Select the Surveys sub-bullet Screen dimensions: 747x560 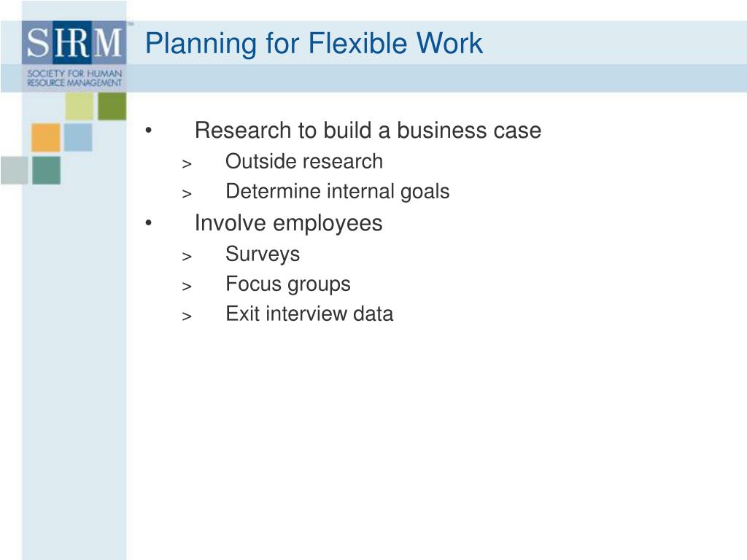coord(263,254)
